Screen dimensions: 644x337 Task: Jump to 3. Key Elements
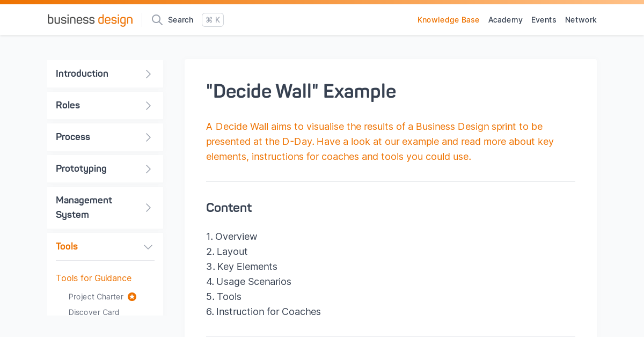241,267
